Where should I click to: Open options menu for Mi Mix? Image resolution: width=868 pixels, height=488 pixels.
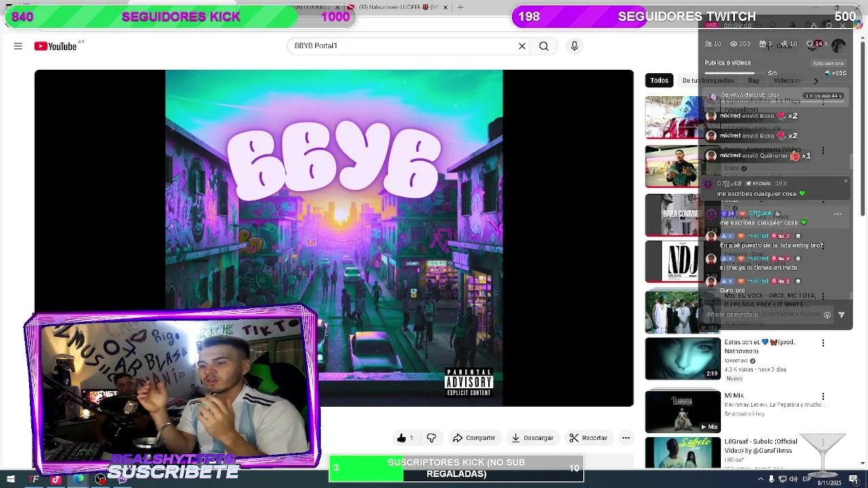click(823, 396)
